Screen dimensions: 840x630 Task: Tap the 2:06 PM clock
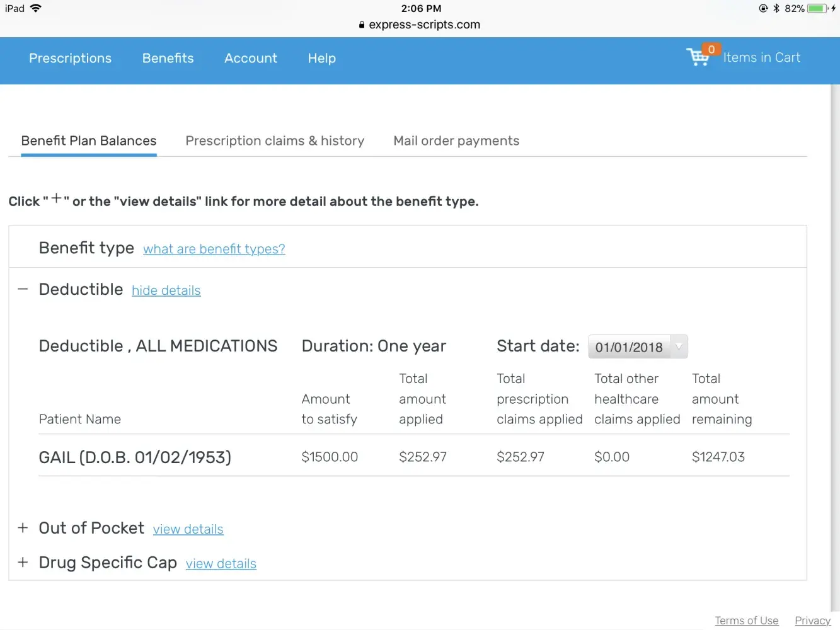click(x=421, y=8)
